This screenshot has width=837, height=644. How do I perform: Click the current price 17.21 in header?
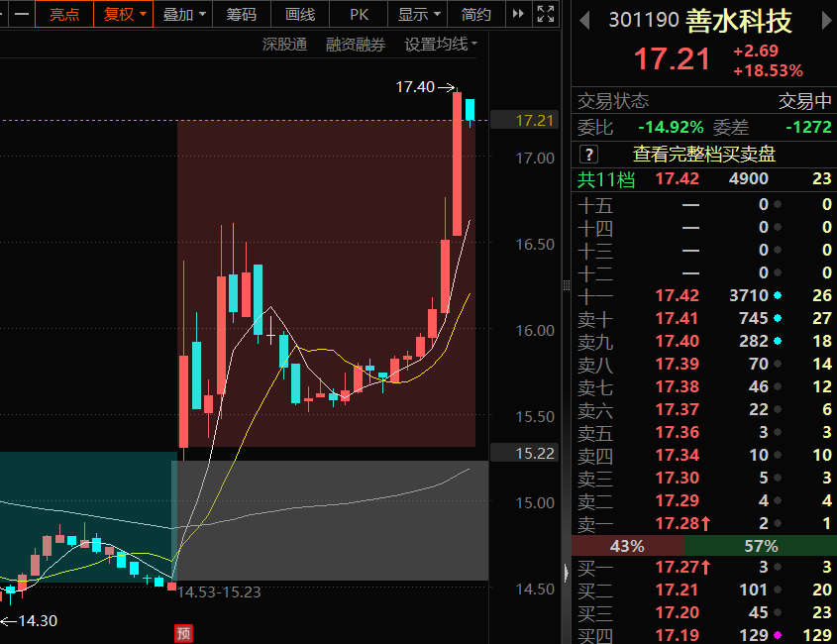coord(672,58)
